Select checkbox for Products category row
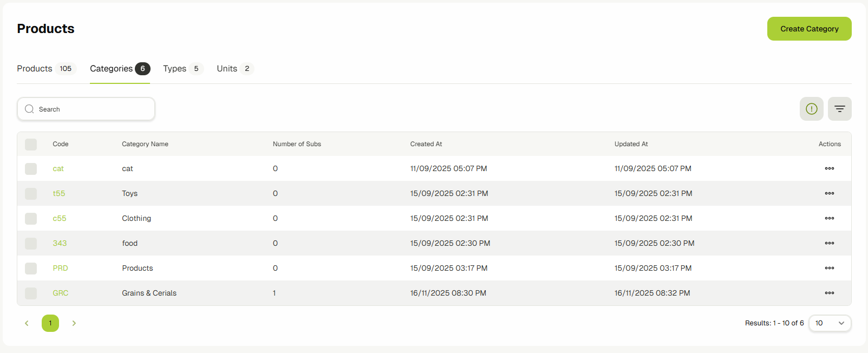 click(31, 268)
